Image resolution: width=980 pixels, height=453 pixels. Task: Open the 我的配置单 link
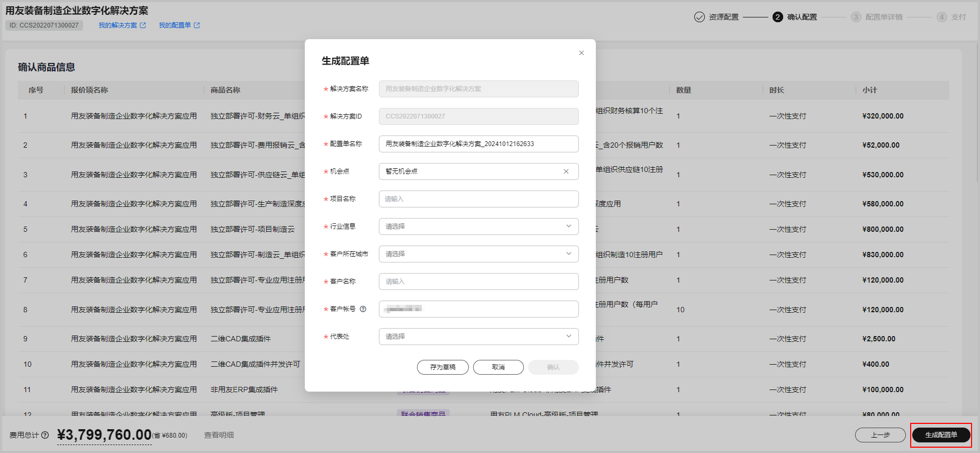pos(175,25)
